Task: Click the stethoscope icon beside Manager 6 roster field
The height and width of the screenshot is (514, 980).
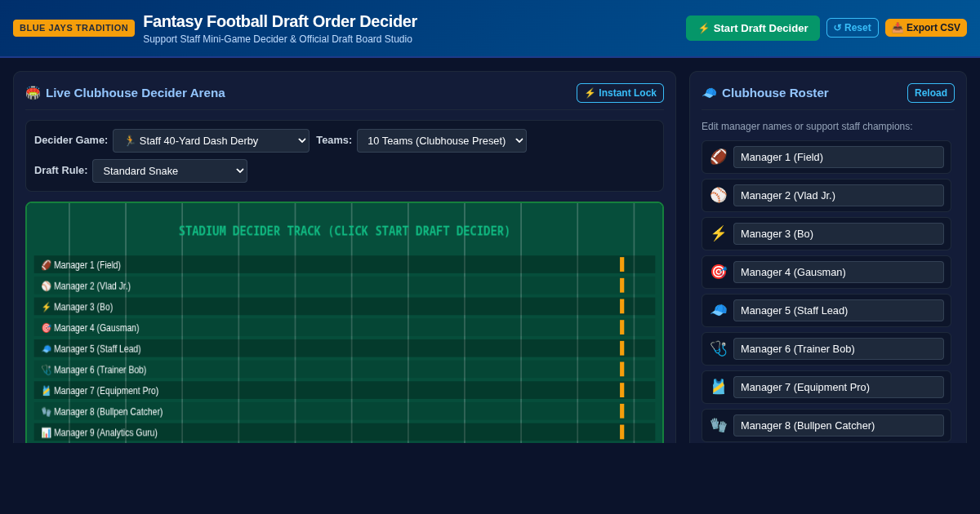Action: click(719, 348)
